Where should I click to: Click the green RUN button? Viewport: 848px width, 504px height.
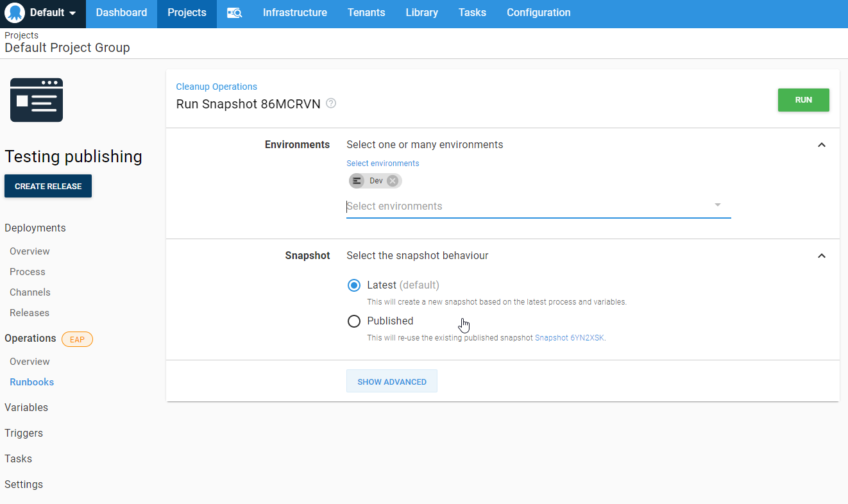(x=804, y=100)
